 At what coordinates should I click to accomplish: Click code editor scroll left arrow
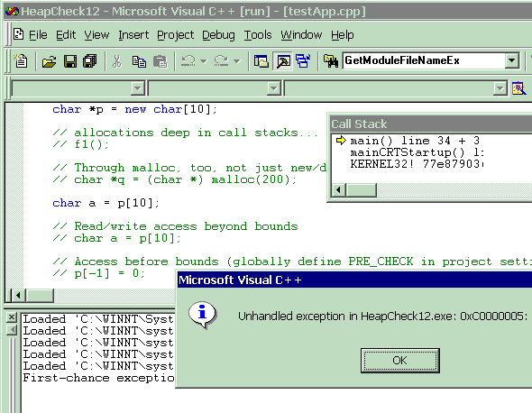[x=19, y=296]
